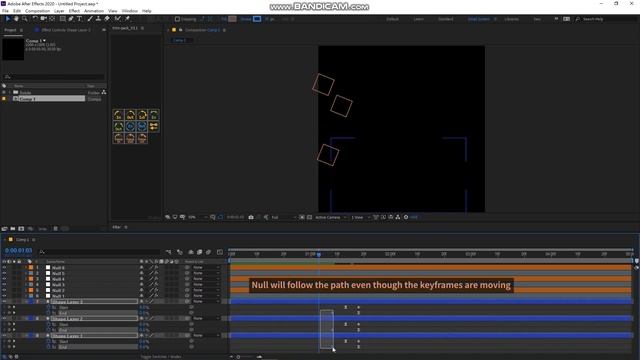Click the first preset icon in the icon pack panel
Screen dimensions: 640x360
118,115
